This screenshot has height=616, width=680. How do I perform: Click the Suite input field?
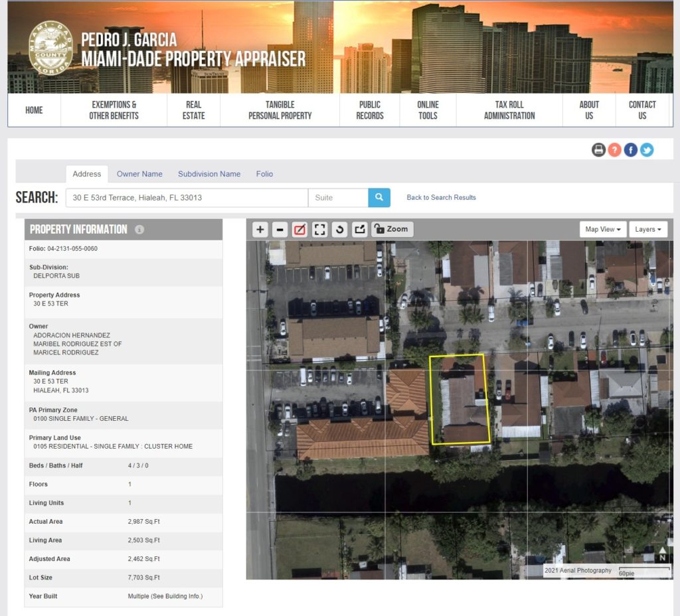pos(338,198)
